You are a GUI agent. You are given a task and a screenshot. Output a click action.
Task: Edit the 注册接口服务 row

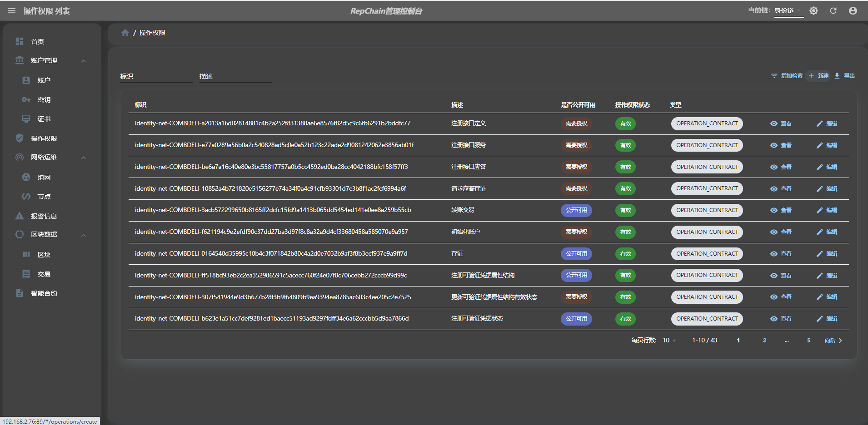pyautogui.click(x=827, y=145)
